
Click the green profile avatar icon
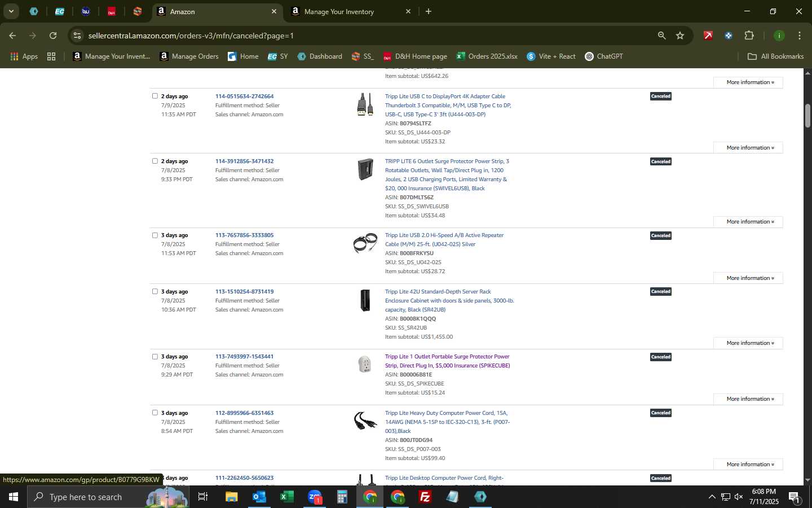coord(779,36)
